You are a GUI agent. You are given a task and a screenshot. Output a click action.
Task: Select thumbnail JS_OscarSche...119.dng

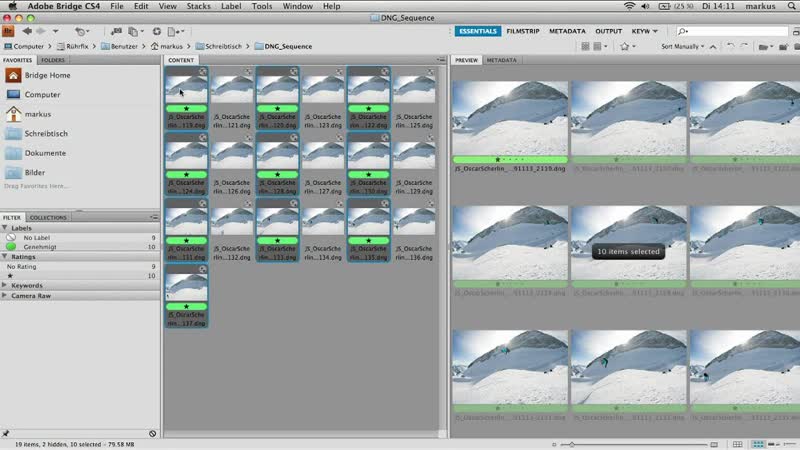[186, 98]
